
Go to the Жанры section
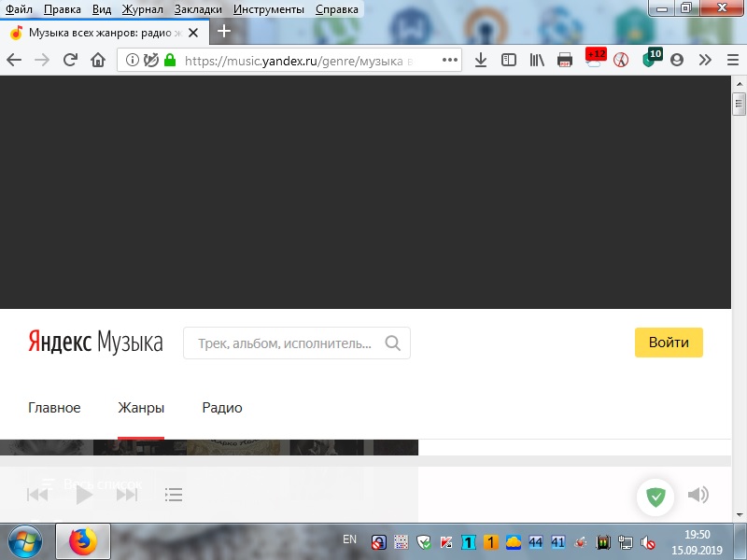point(141,408)
